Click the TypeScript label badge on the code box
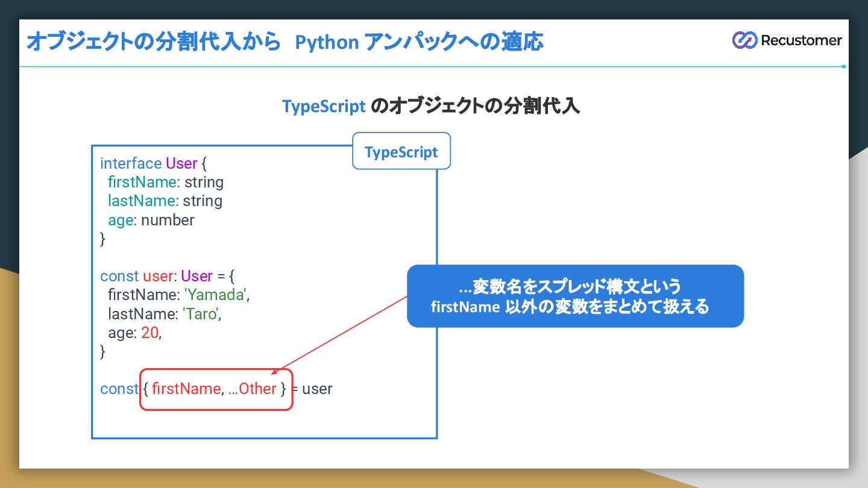 tap(401, 151)
